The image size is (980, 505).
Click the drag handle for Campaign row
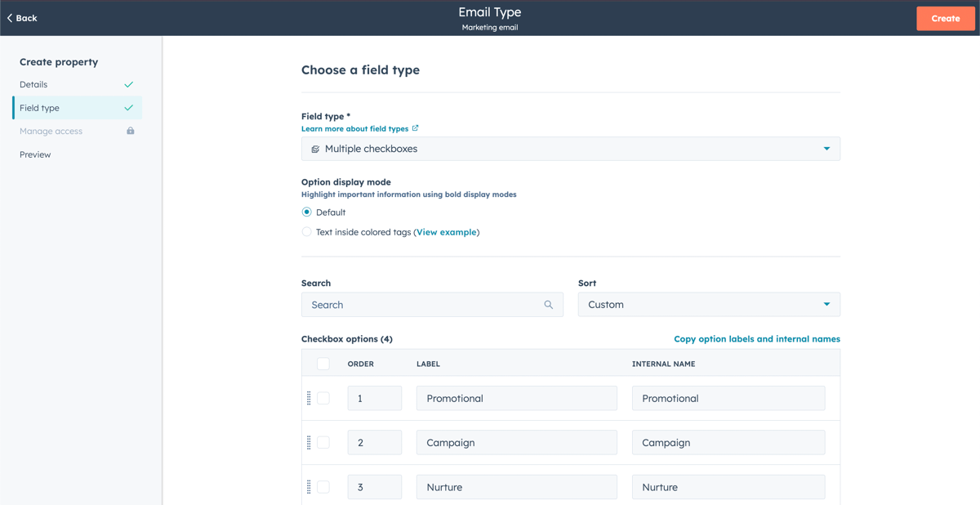[x=309, y=443]
